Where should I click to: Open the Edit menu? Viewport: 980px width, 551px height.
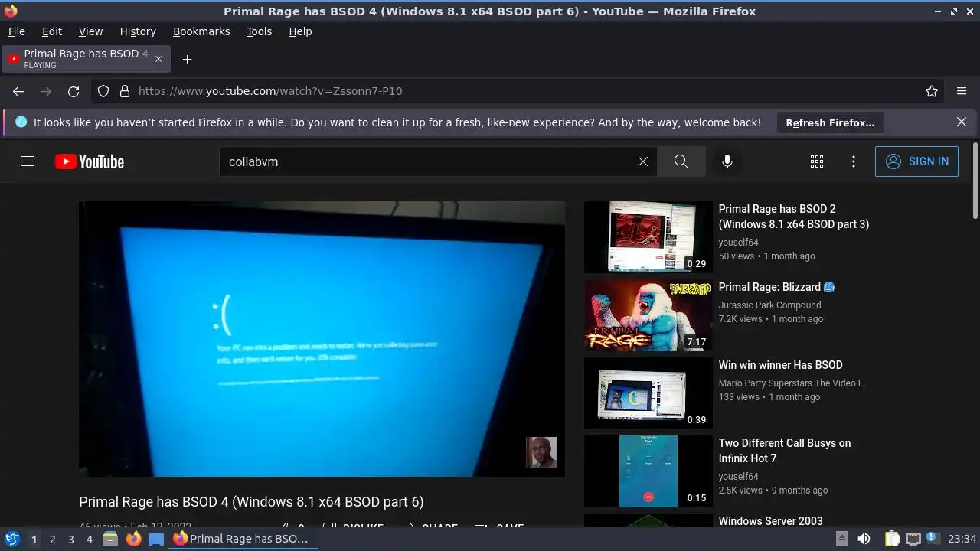tap(52, 31)
